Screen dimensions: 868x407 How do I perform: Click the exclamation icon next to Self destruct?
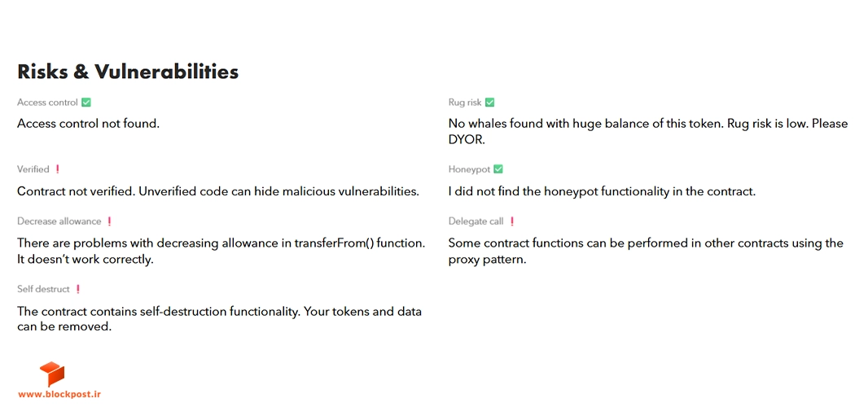(x=78, y=289)
